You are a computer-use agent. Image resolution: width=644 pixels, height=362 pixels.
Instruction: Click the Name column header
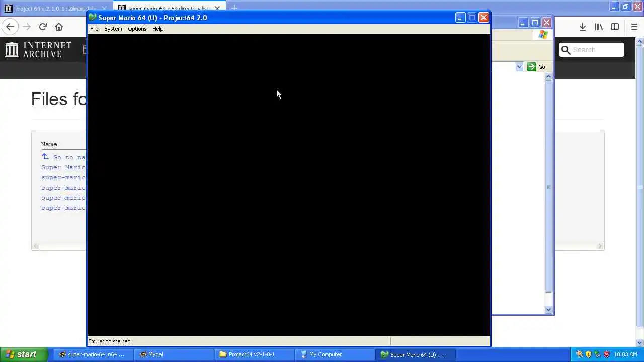coord(49,144)
